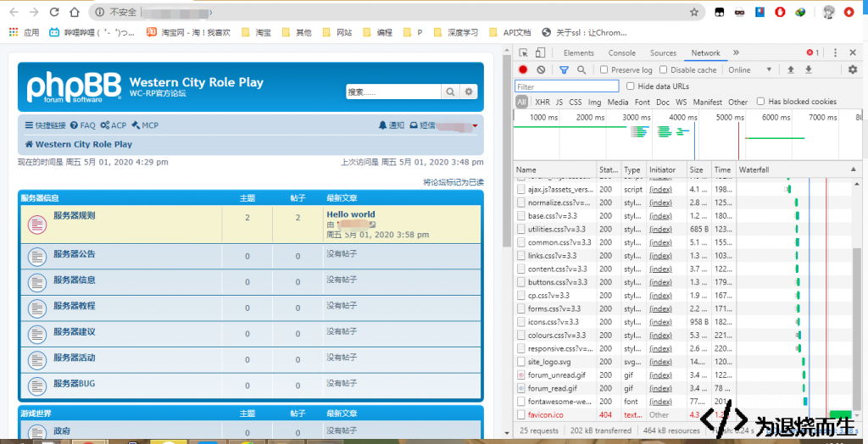The height and width of the screenshot is (444, 868).
Task: Clear the network log
Action: tap(541, 69)
